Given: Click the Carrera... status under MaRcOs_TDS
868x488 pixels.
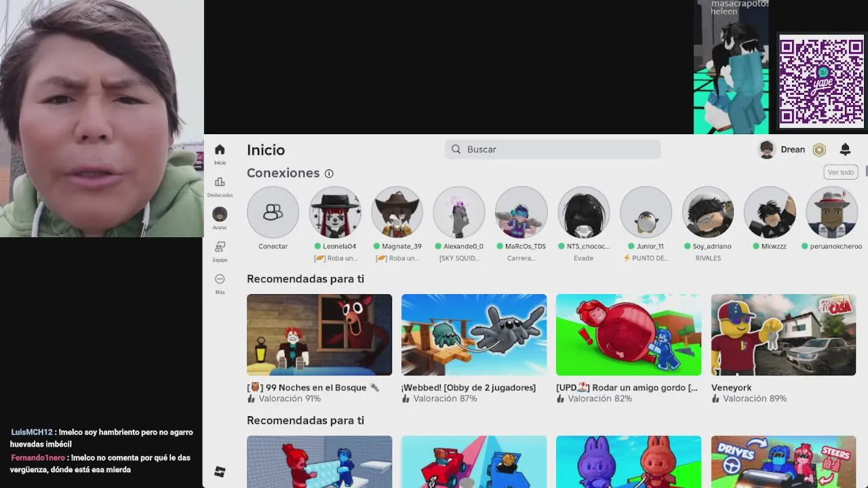Looking at the screenshot, I should (x=521, y=258).
